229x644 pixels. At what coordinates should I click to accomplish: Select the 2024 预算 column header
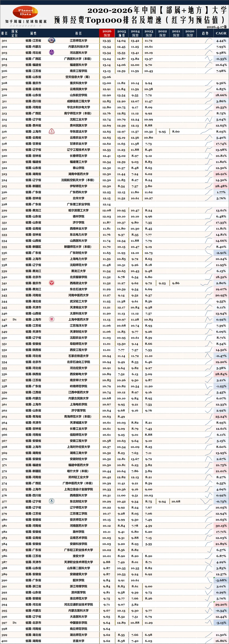tap(135, 33)
